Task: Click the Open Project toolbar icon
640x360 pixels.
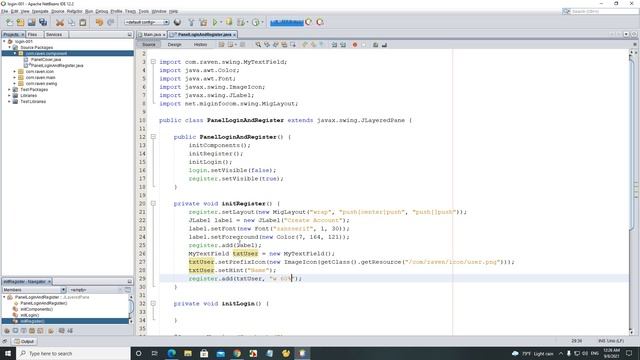Action: (31, 22)
